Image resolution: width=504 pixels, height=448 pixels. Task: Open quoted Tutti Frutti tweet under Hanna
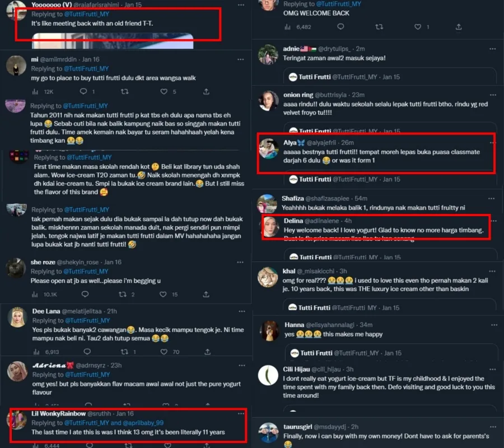[391, 353]
